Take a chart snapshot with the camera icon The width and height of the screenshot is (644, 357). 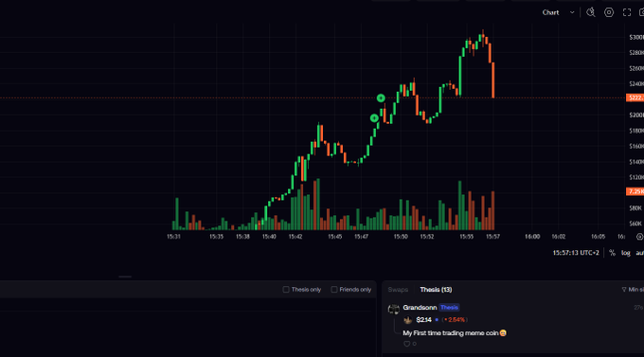(642, 12)
